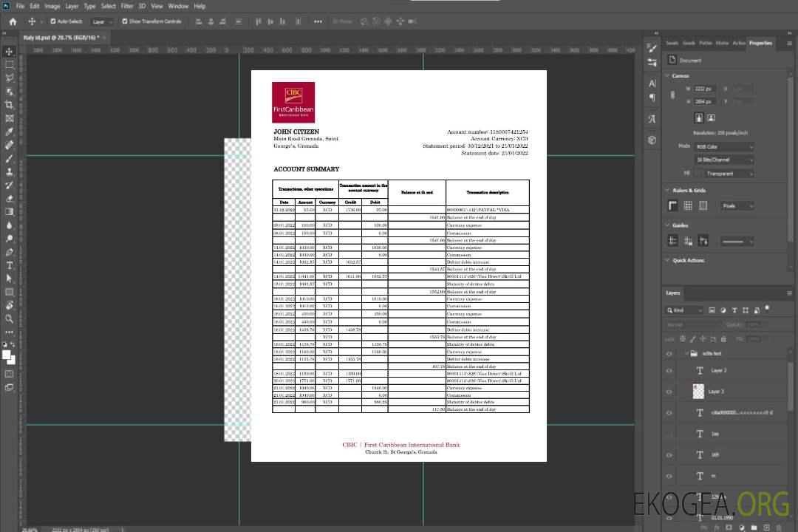Select the Pen tool

pos(9,252)
